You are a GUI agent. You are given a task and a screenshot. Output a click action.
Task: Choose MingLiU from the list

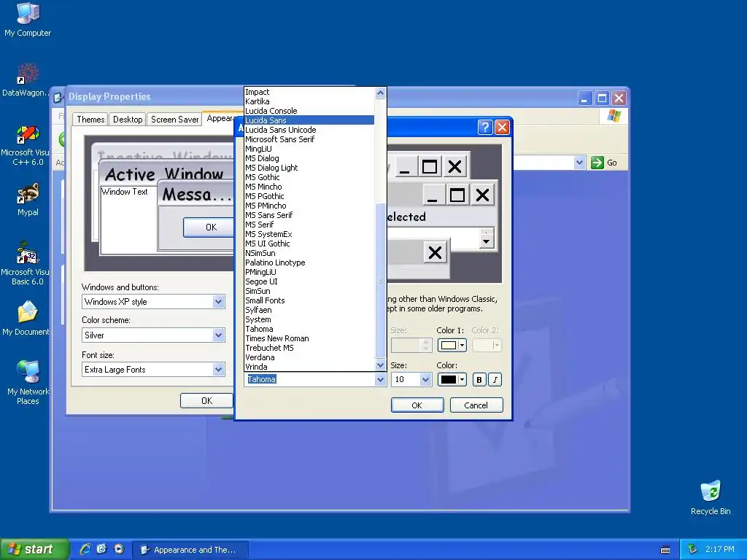309,149
